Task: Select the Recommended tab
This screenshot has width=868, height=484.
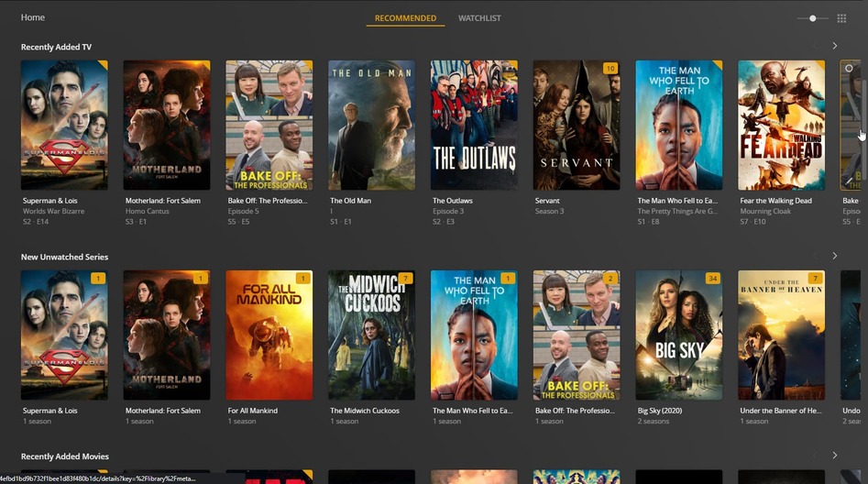Action: pos(405,18)
